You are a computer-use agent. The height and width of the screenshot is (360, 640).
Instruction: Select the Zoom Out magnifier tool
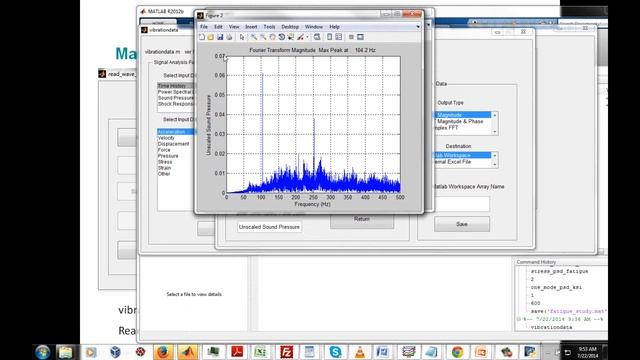(x=263, y=37)
